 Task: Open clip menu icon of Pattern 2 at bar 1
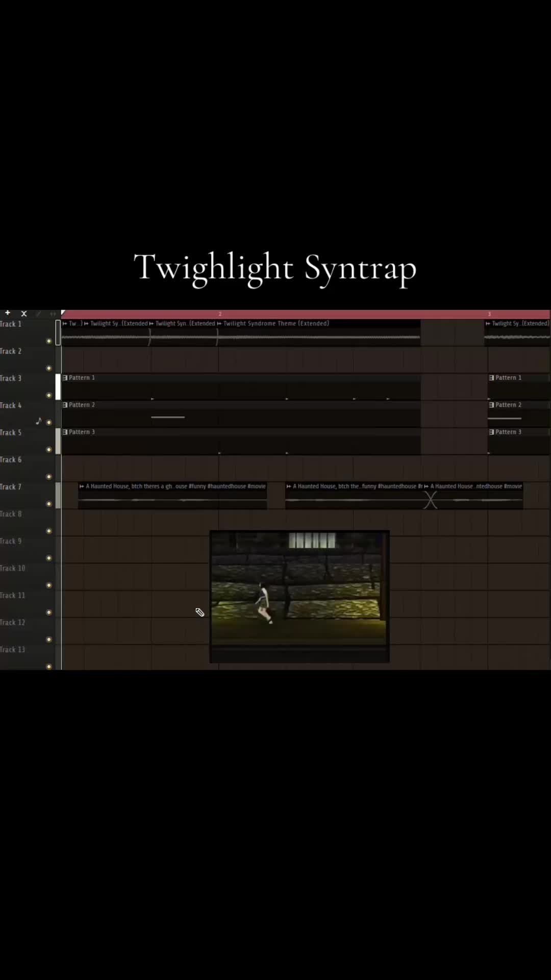point(65,405)
